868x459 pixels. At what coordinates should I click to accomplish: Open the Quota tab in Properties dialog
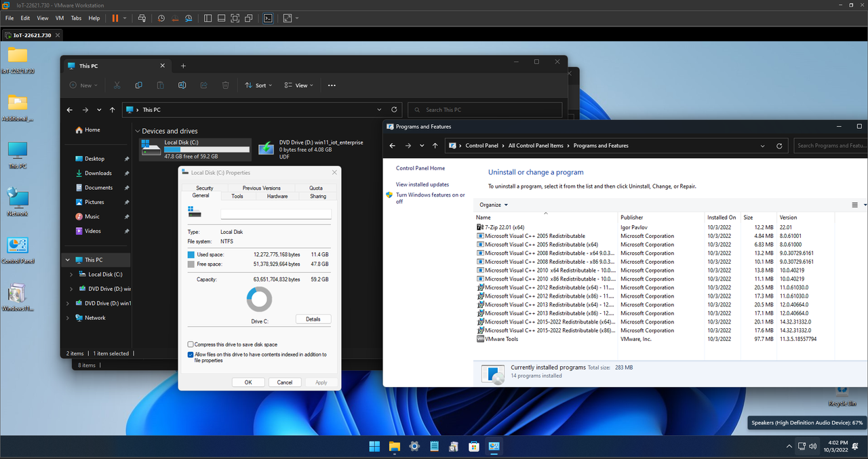[316, 188]
